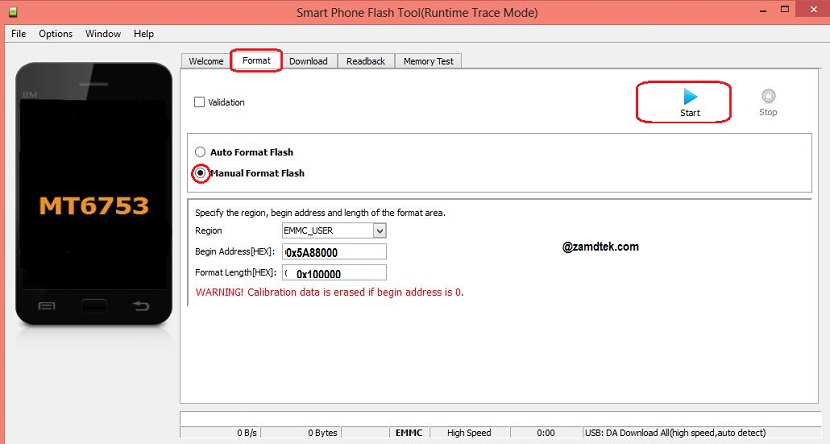Open the Options menu

[56, 33]
